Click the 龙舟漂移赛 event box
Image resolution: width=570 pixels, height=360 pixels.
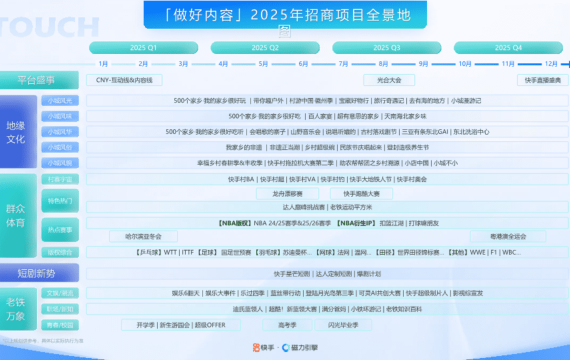tap(288, 194)
